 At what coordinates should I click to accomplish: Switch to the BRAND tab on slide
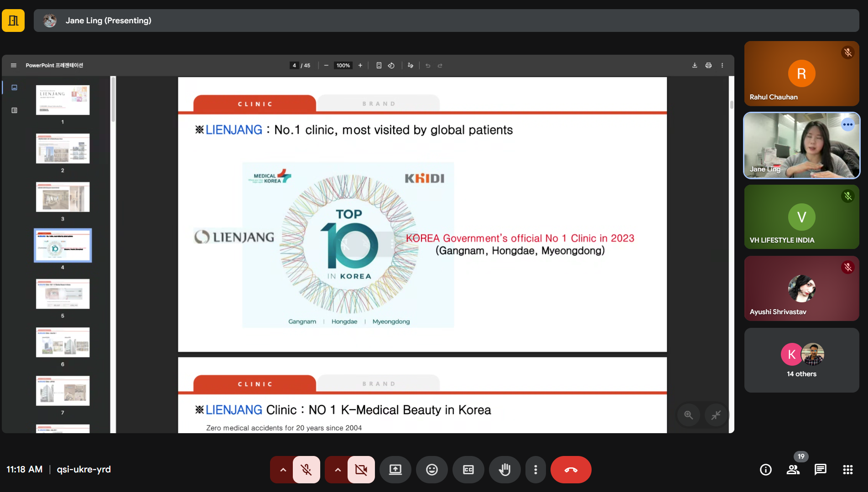click(379, 104)
